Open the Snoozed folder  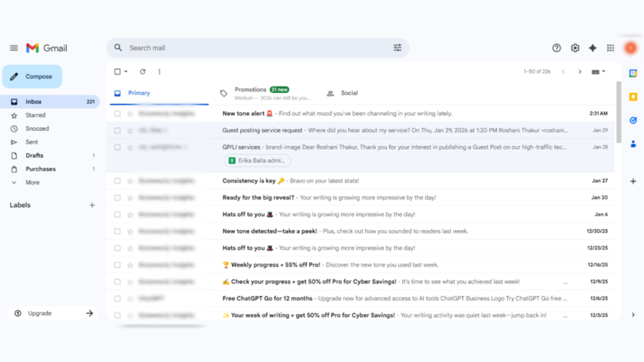[x=50, y=129]
